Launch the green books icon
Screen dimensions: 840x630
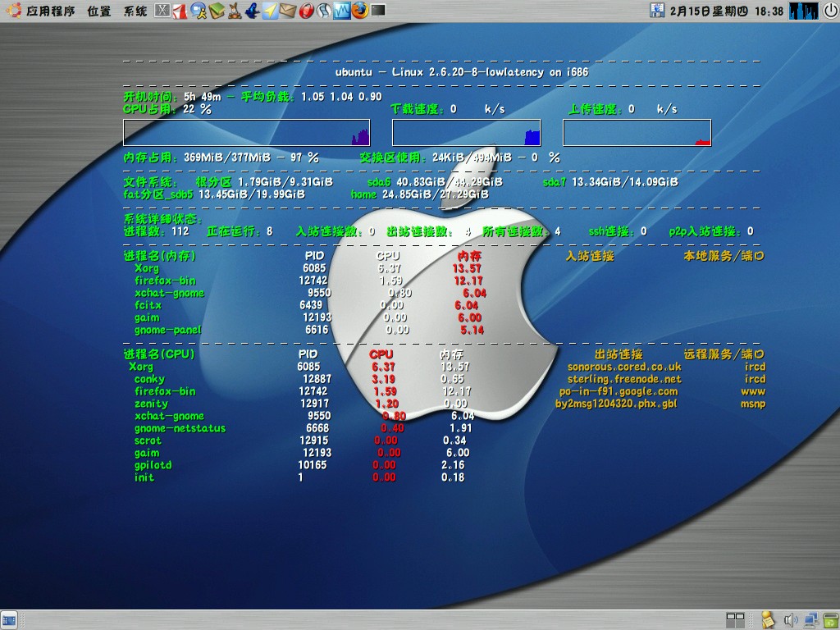(x=217, y=11)
